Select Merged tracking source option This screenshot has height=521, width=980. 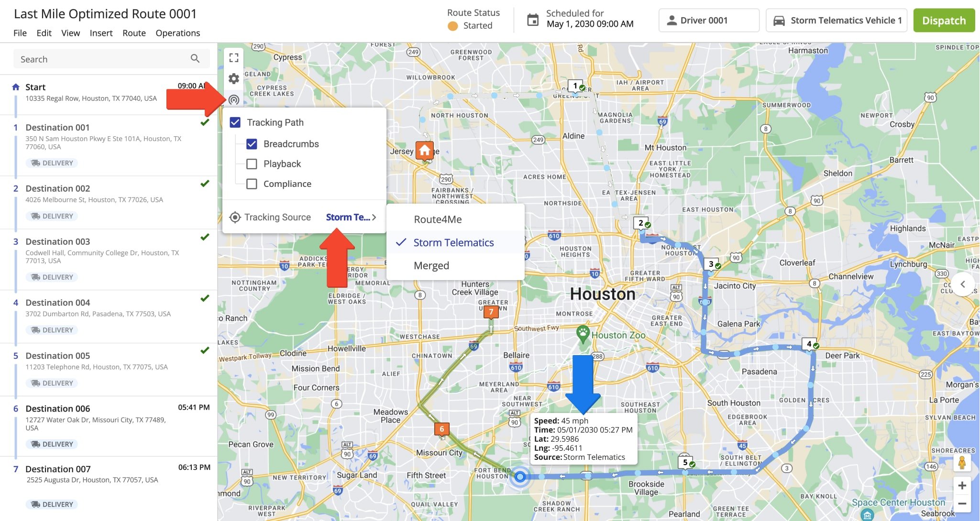click(431, 264)
